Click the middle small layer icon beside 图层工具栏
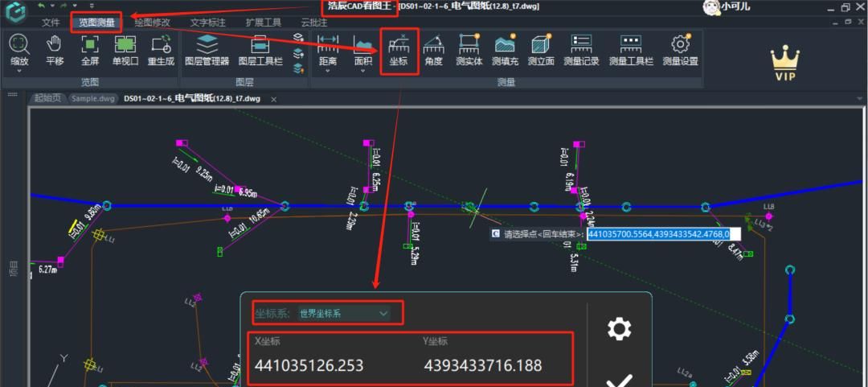 tap(298, 53)
